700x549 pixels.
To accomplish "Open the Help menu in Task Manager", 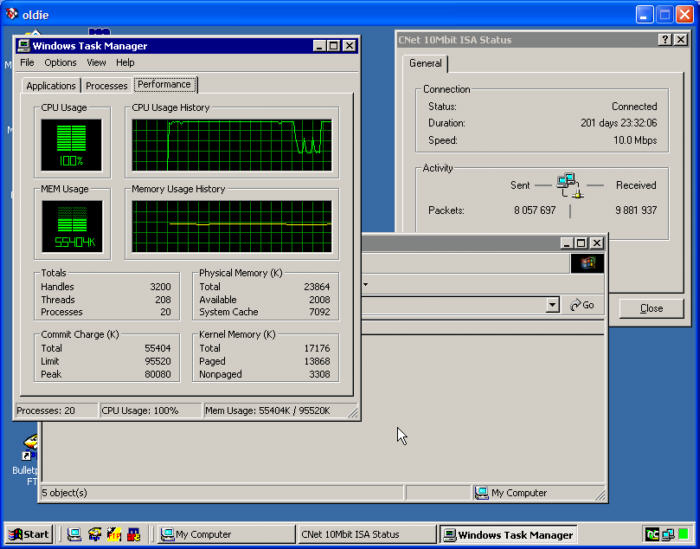I will tap(125, 62).
